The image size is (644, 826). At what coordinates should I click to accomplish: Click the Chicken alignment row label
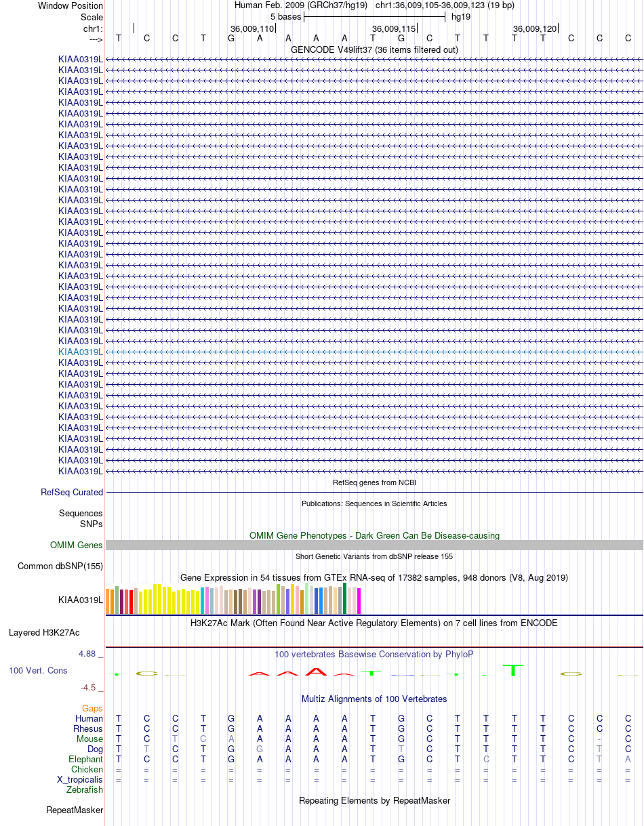[x=87, y=769]
